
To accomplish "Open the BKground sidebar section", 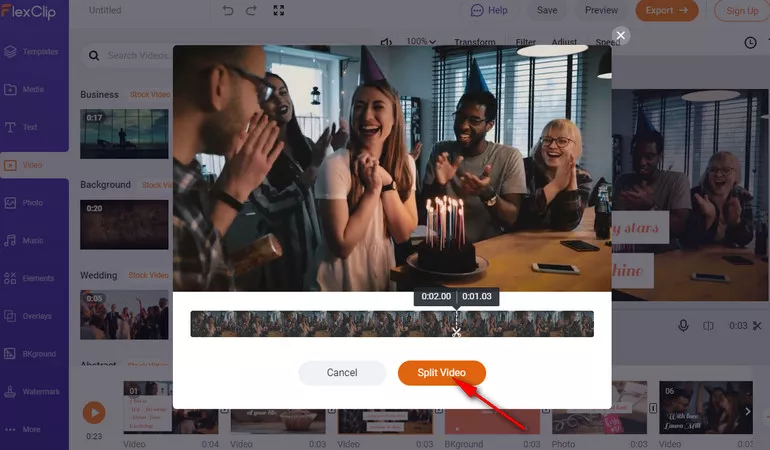I will 30,354.
